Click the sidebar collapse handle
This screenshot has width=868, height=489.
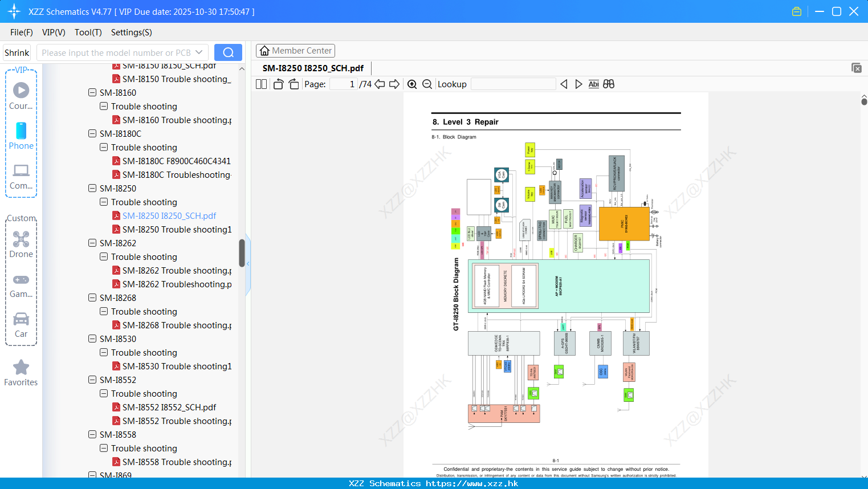(x=248, y=264)
